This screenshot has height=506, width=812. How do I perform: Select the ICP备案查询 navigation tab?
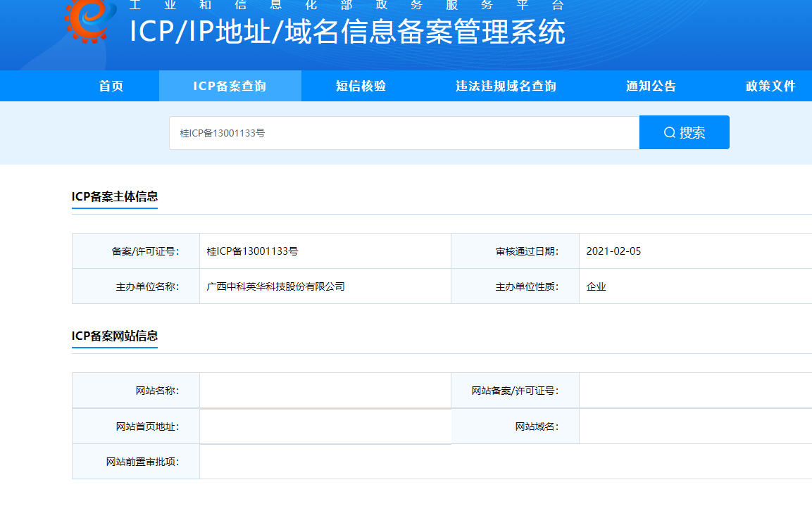point(230,86)
